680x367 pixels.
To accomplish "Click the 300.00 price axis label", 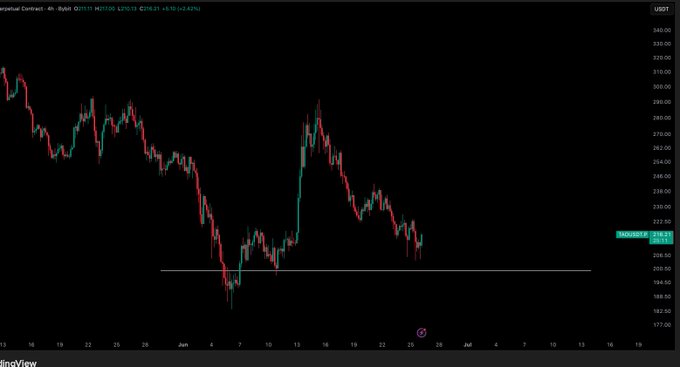I will point(661,87).
